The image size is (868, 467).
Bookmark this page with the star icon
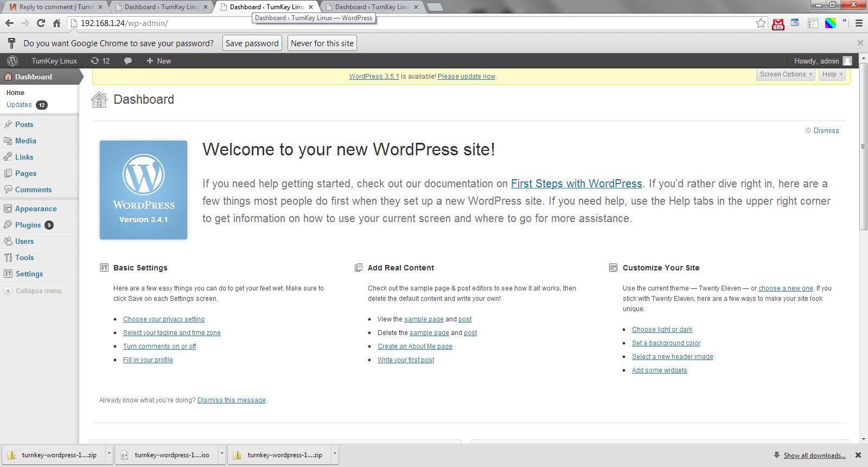click(x=761, y=23)
